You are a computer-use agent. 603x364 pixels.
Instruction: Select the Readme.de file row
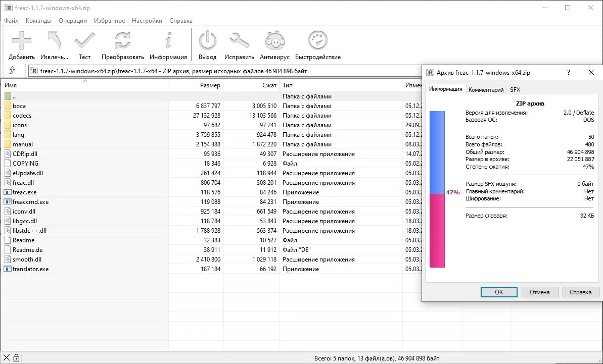click(x=212, y=250)
